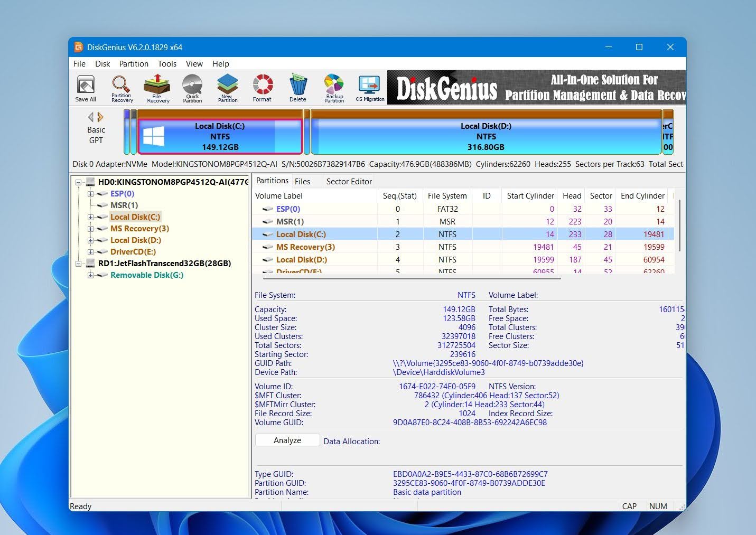756x535 pixels.
Task: Click the FAT32 file system cell
Action: coord(447,209)
